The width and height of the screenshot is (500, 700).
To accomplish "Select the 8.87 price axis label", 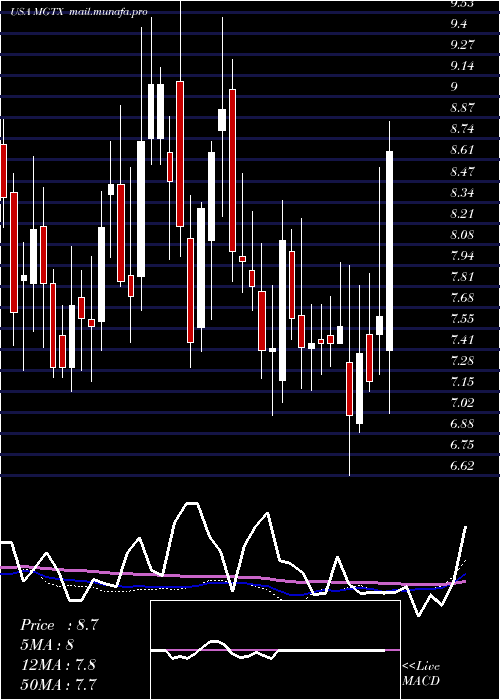I will tap(462, 108).
